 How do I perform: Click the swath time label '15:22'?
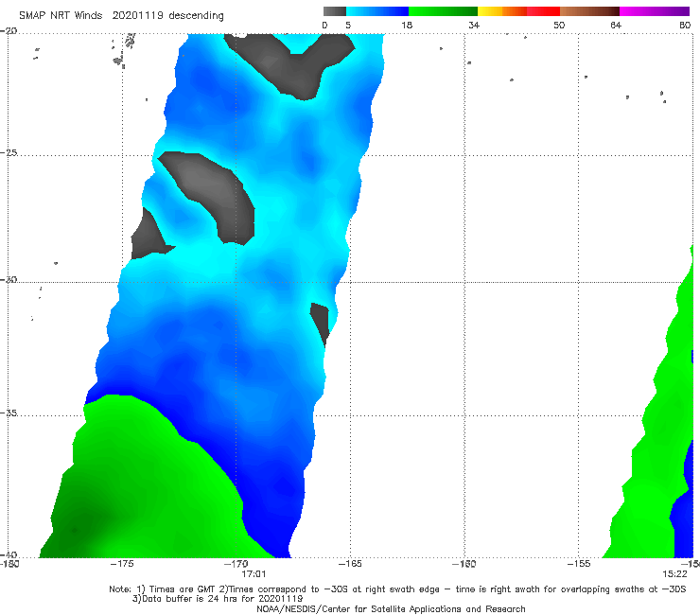(674, 574)
